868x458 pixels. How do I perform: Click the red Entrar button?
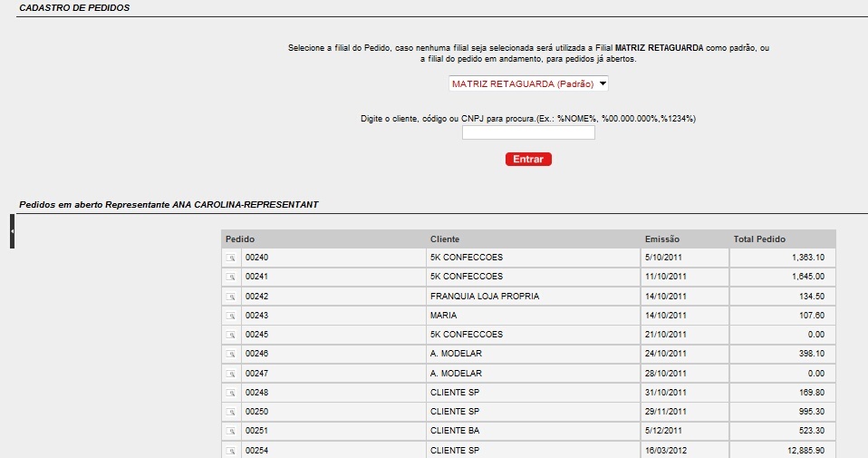(x=528, y=159)
